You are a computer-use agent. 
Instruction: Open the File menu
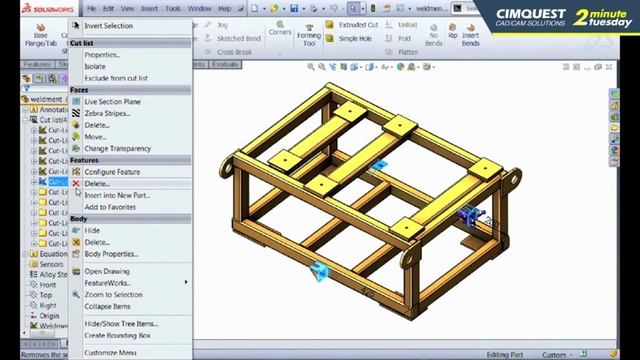[91, 8]
